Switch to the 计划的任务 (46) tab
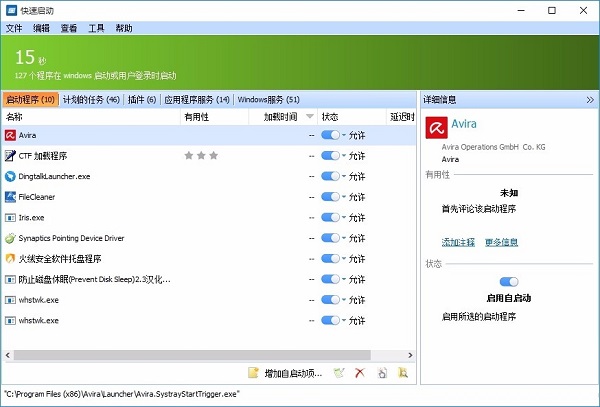600x407 pixels. point(91,100)
